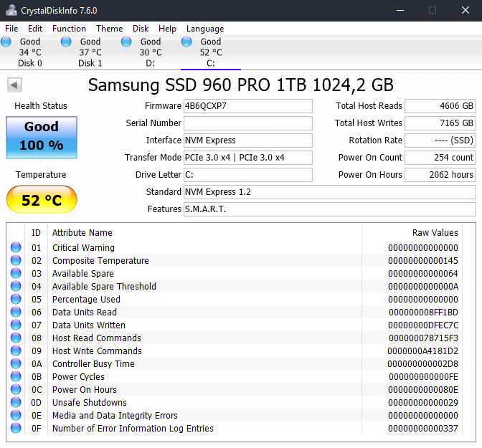Click the Interface field NVM Express

point(248,140)
